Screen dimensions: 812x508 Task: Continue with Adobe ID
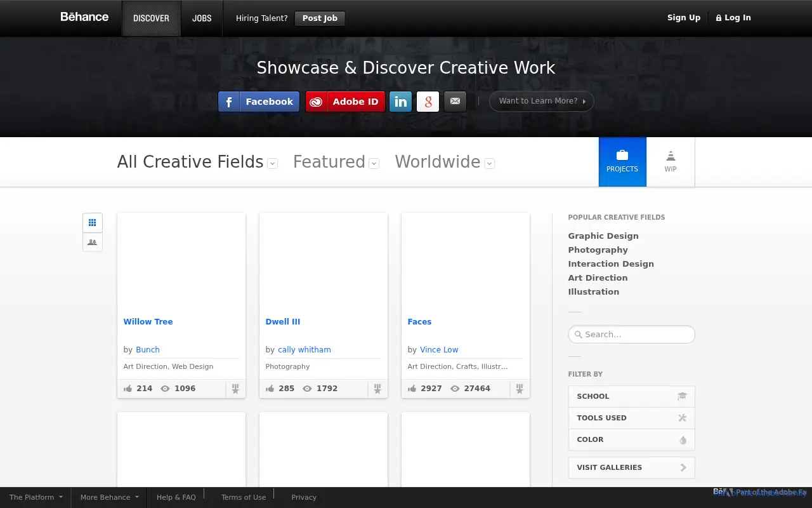point(345,102)
